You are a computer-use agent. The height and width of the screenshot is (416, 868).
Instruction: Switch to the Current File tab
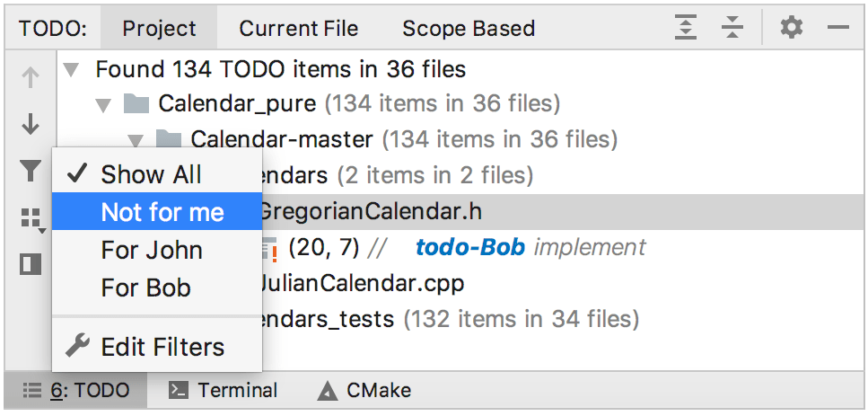pyautogui.click(x=298, y=28)
